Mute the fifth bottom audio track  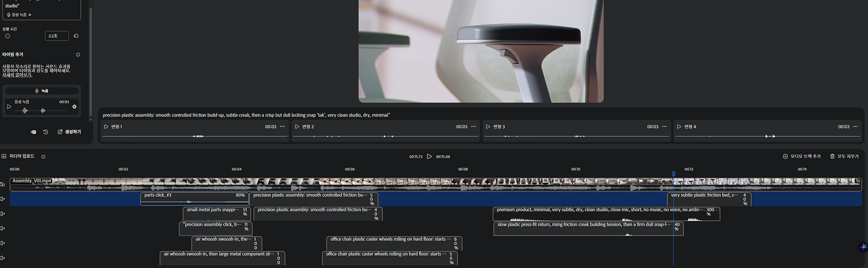3,258
